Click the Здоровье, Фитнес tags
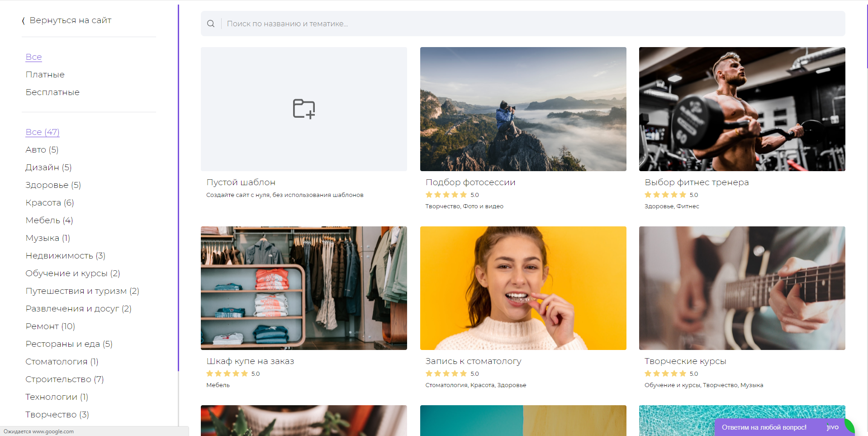The width and height of the screenshot is (868, 436). 672,206
